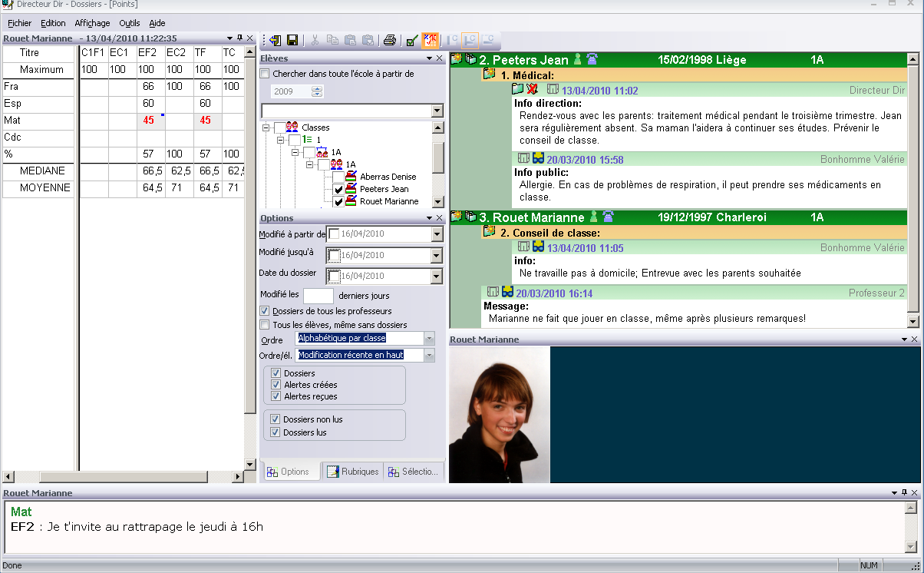Viewport: 924px width, 573px height.
Task: Open the Edition menu
Action: 53,23
